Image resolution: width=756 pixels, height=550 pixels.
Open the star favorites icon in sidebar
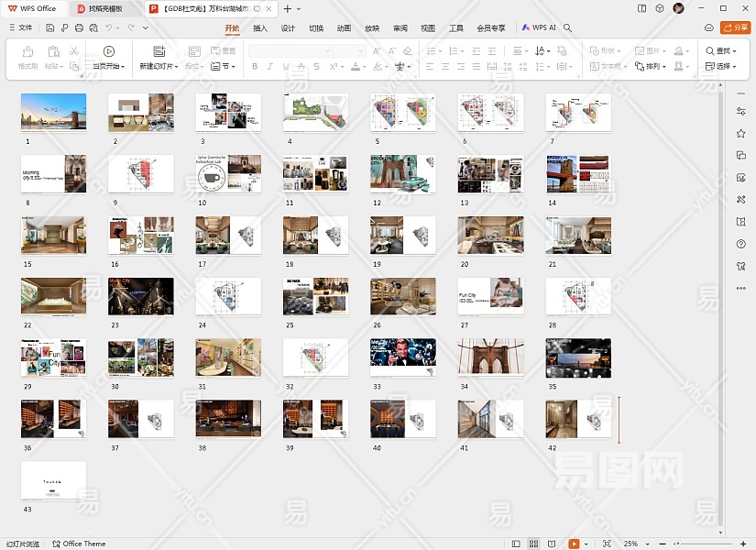click(x=740, y=133)
